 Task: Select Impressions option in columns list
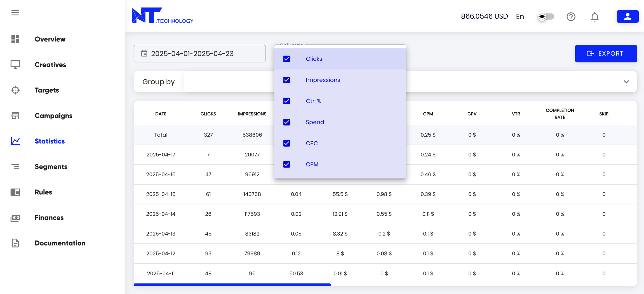click(323, 80)
